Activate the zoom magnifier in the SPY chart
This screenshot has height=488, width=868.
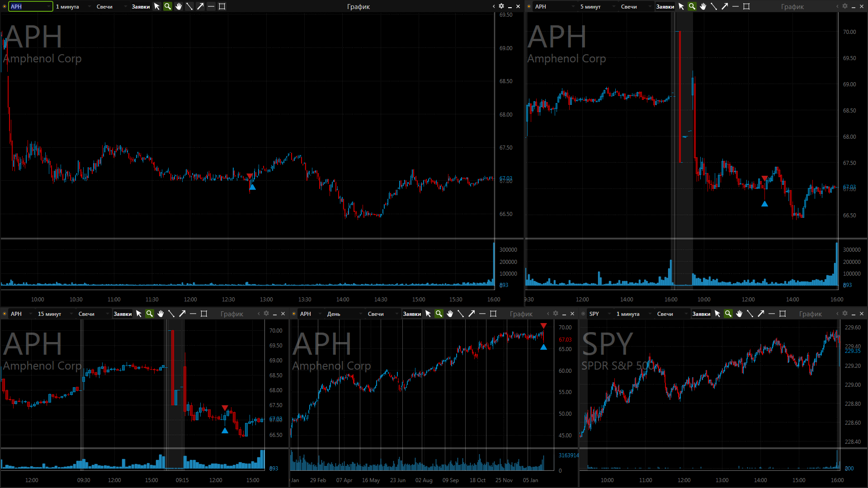coord(728,314)
